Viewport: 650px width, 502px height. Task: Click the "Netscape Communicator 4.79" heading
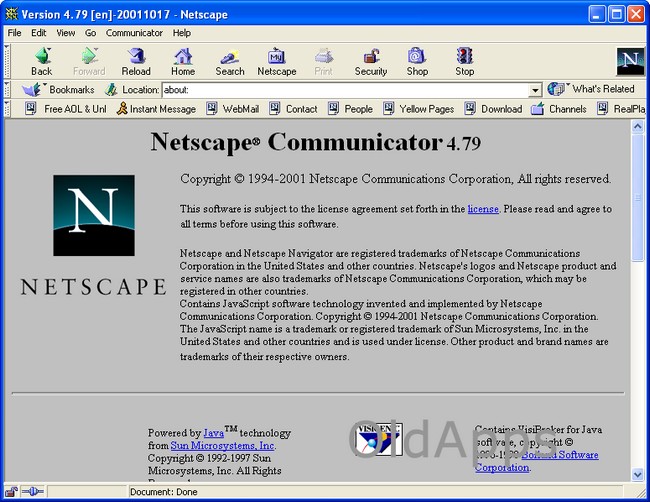pos(315,142)
